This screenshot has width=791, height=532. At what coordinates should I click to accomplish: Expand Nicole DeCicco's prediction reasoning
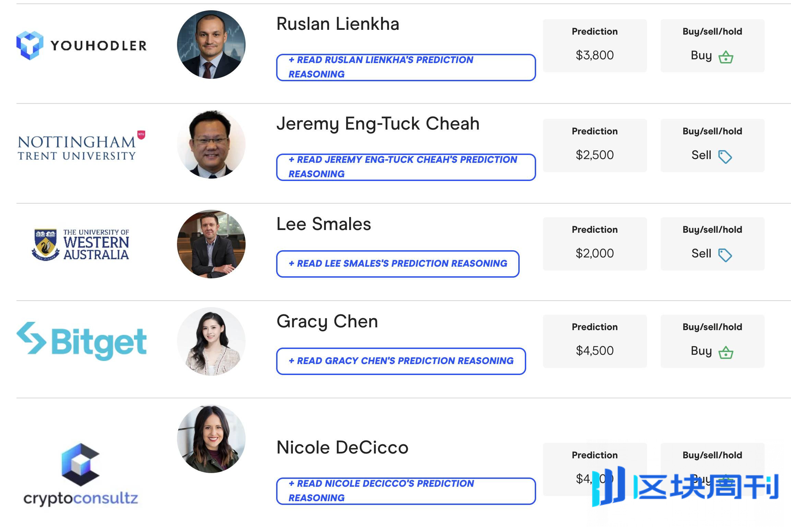[406, 491]
